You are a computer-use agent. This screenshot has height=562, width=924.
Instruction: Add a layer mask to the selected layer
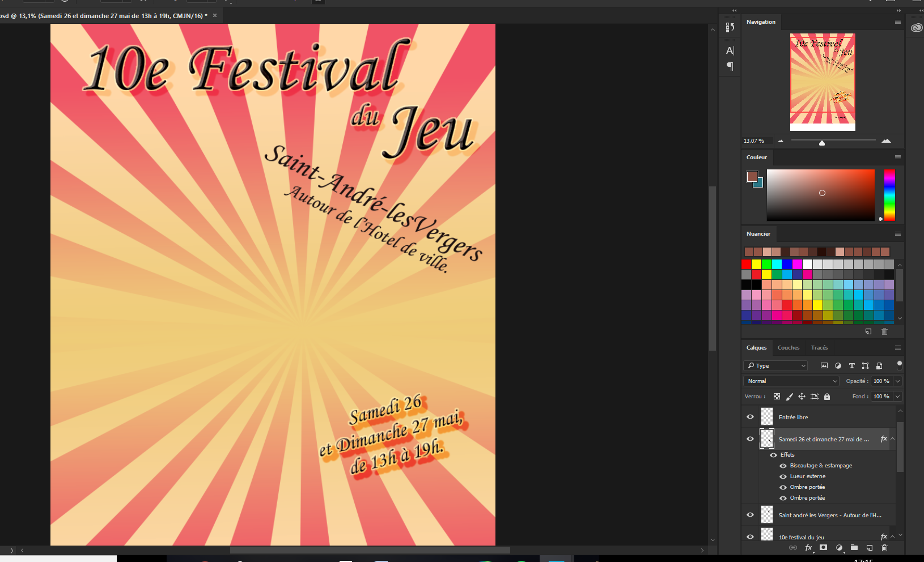coord(823,548)
